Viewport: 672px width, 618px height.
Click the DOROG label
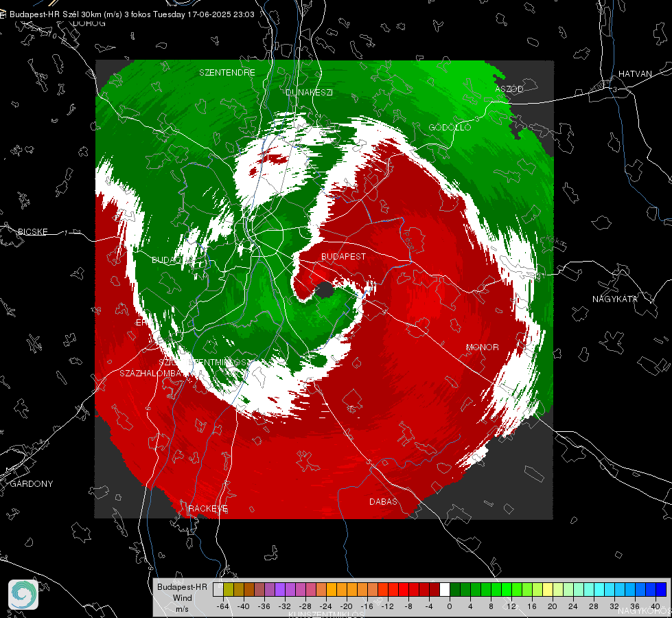(x=89, y=23)
